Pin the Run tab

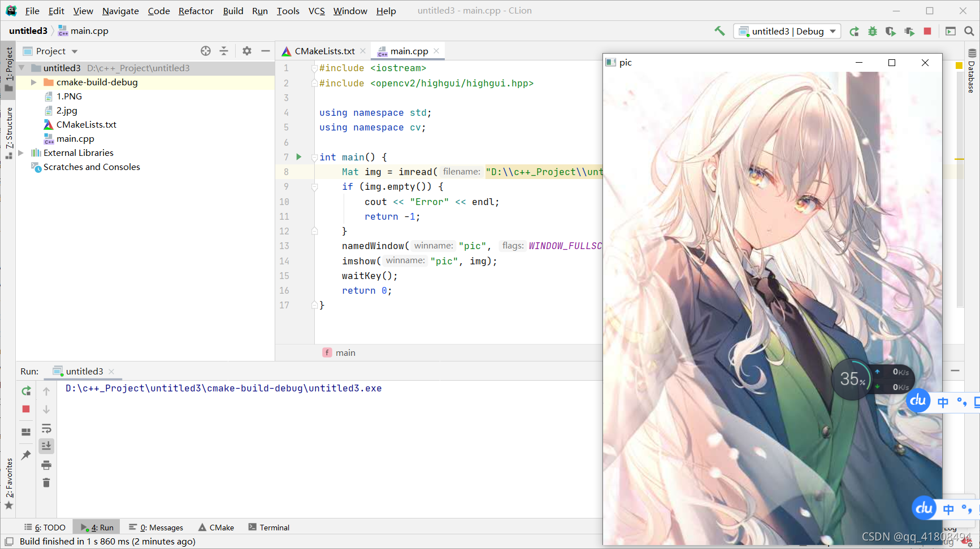click(26, 455)
